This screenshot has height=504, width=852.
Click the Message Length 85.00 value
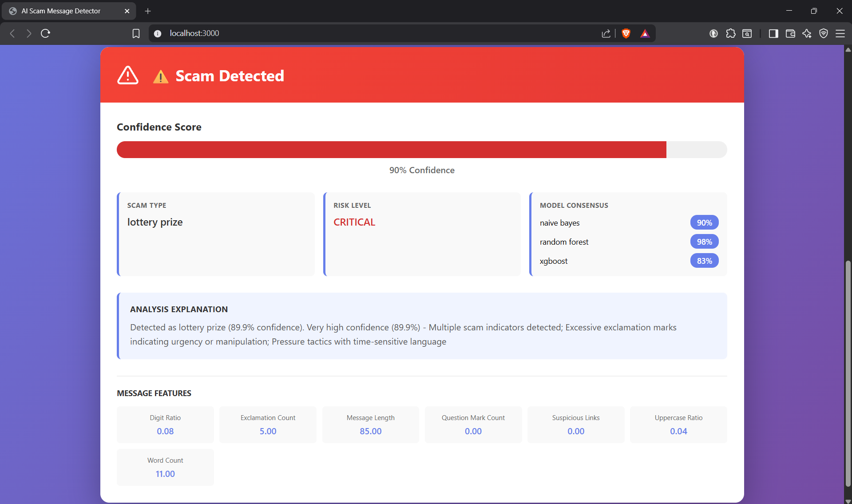(x=371, y=431)
